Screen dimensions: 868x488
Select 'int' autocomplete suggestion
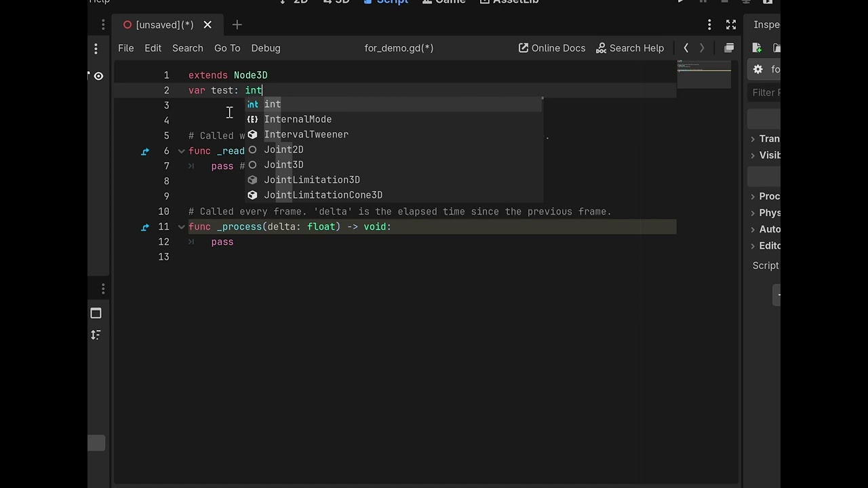coord(393,104)
